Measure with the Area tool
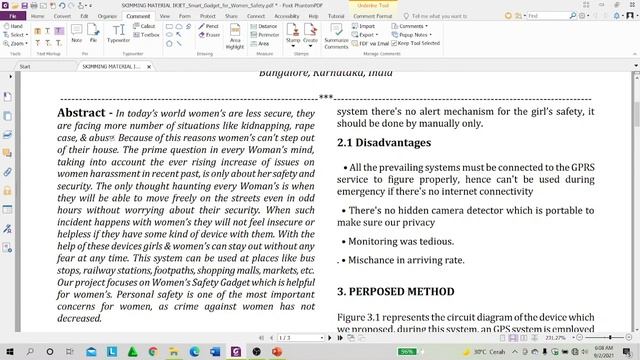640x360 pixels. pyautogui.click(x=260, y=43)
